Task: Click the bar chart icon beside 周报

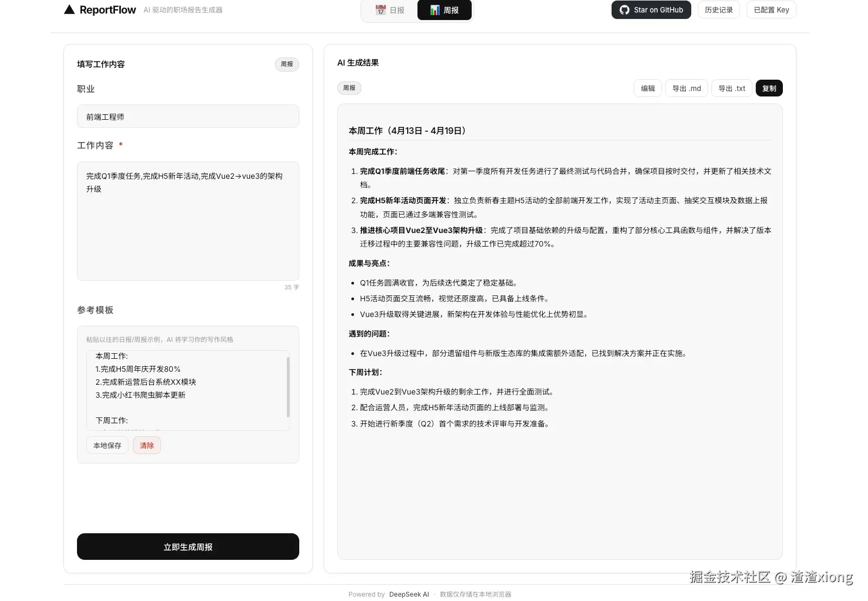Action: pyautogui.click(x=434, y=9)
